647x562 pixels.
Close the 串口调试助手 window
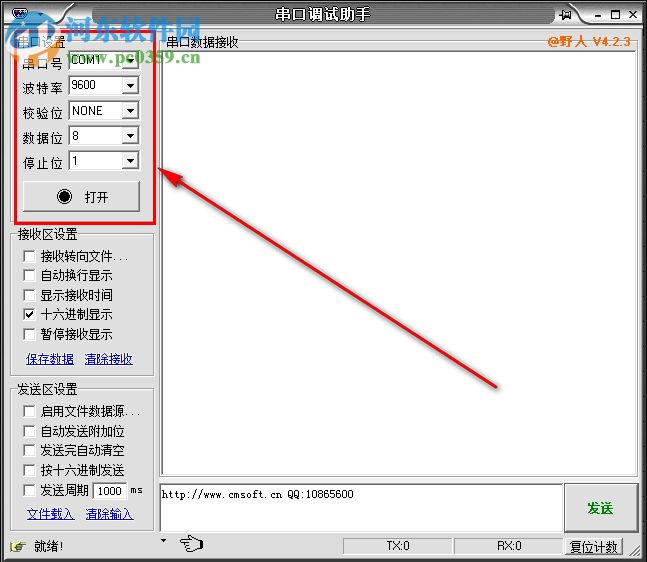[633, 15]
